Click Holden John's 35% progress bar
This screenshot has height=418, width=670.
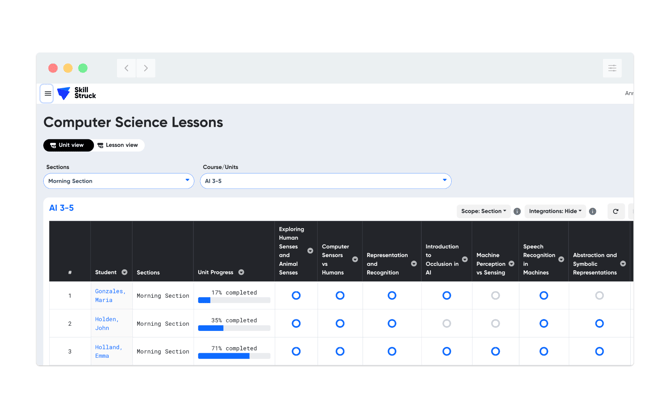click(234, 328)
